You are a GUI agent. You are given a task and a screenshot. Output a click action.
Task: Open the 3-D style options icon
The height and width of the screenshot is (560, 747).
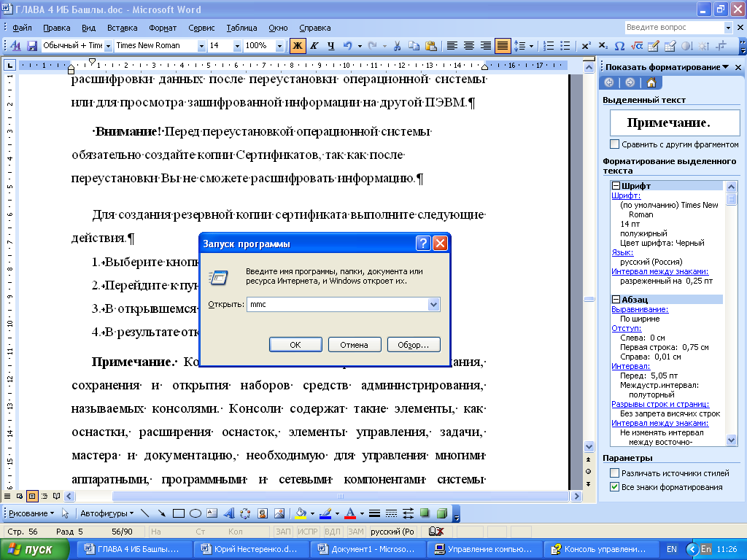[x=442, y=513]
